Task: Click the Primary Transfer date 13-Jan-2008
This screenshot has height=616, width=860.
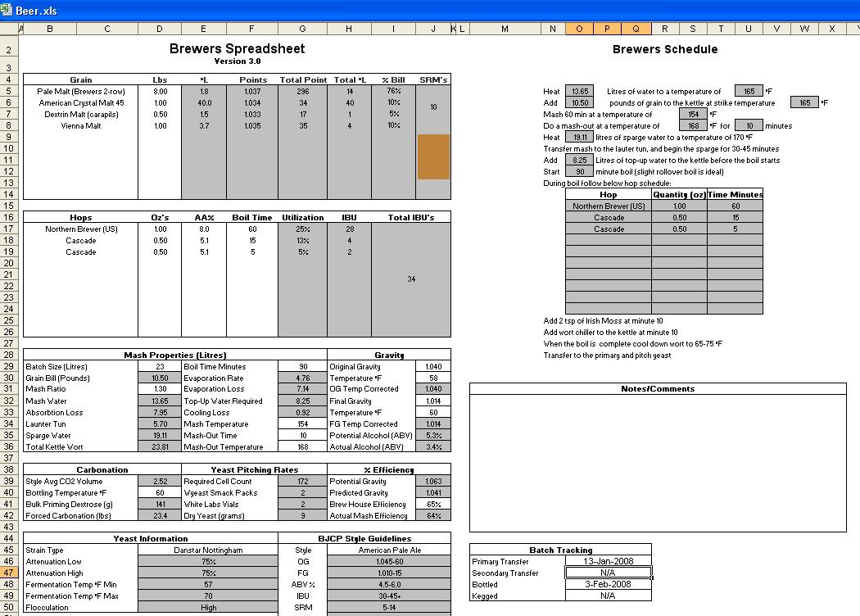Action: tap(609, 561)
